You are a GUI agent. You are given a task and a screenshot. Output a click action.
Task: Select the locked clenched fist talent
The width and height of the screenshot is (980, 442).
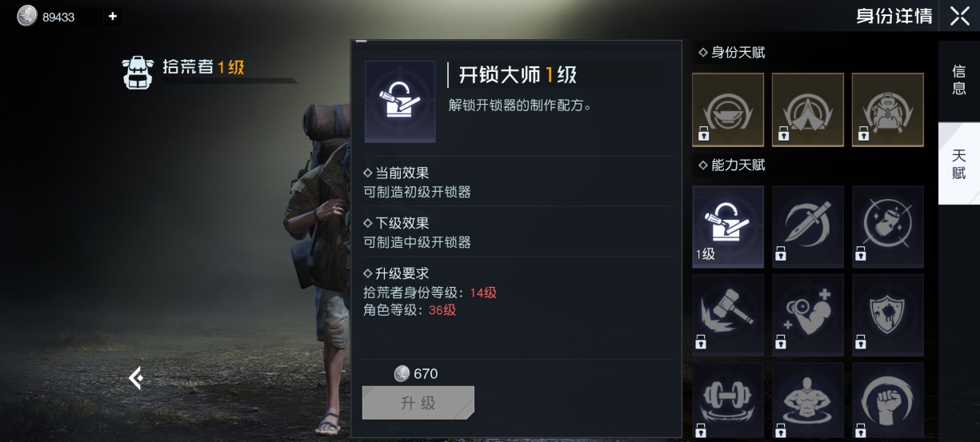[888, 400]
